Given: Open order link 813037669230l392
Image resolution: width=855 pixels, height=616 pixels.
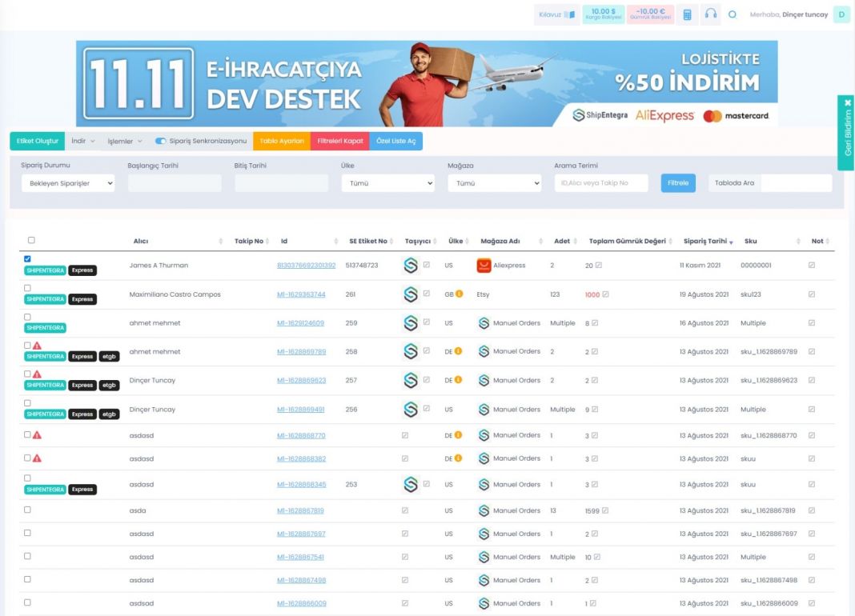Looking at the screenshot, I should coord(306,266).
